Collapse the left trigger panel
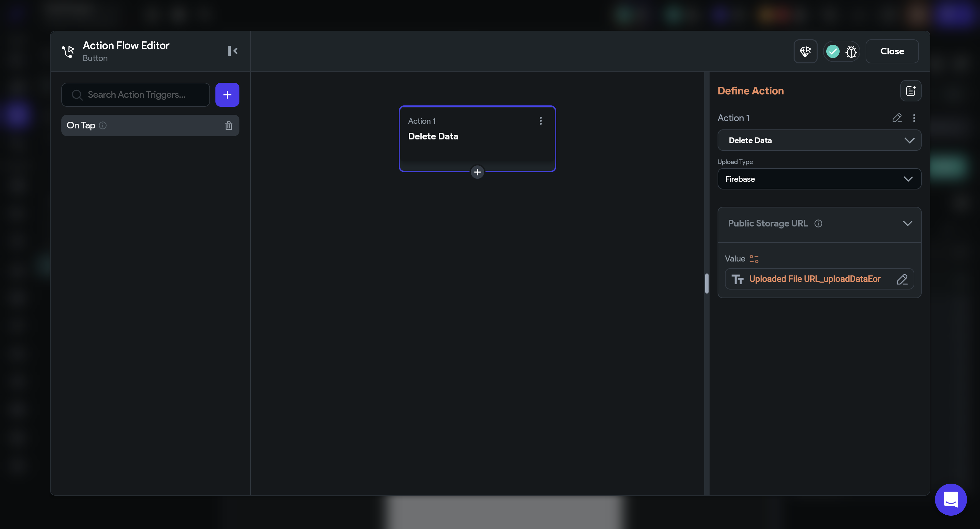This screenshot has height=529, width=980. [x=232, y=51]
